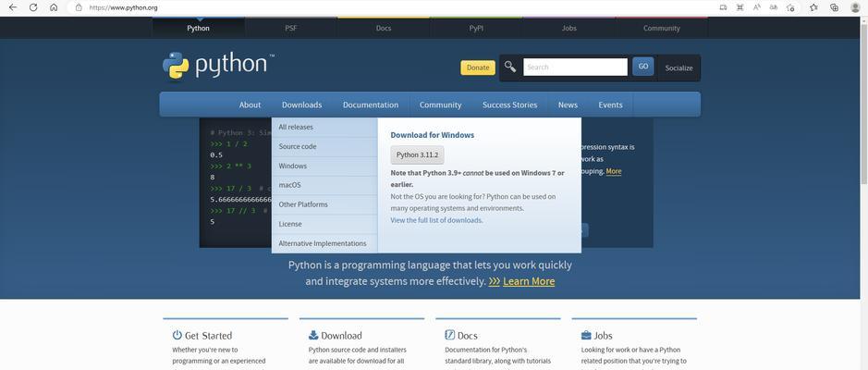Open 'View the full list of downloads' link
868x370 pixels.
436,220
